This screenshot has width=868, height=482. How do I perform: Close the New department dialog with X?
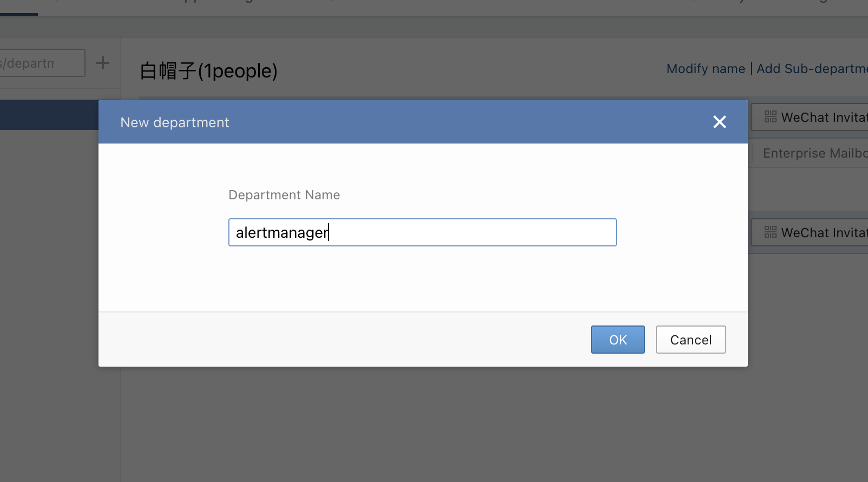click(x=719, y=122)
